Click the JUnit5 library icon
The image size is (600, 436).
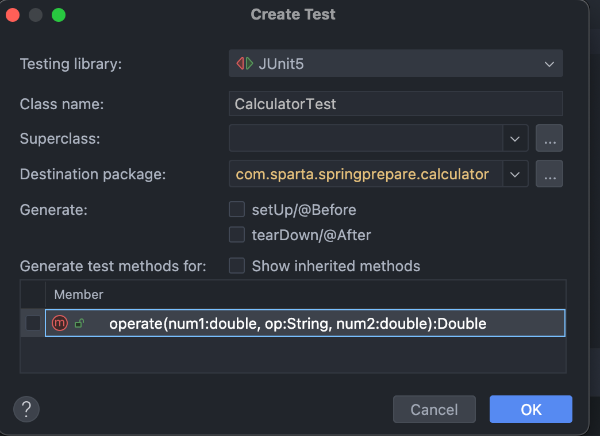click(x=245, y=64)
